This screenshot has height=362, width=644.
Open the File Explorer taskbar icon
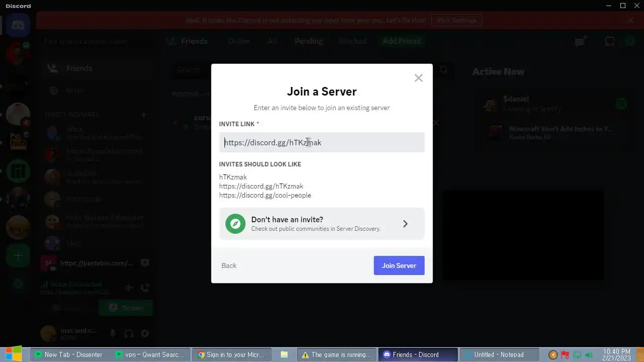[x=284, y=354]
